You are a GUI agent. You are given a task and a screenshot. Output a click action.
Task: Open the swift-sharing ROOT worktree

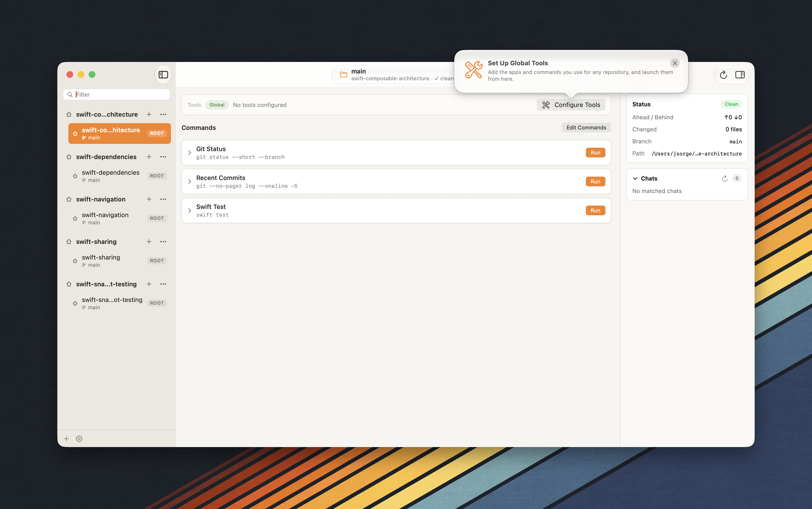(x=119, y=261)
